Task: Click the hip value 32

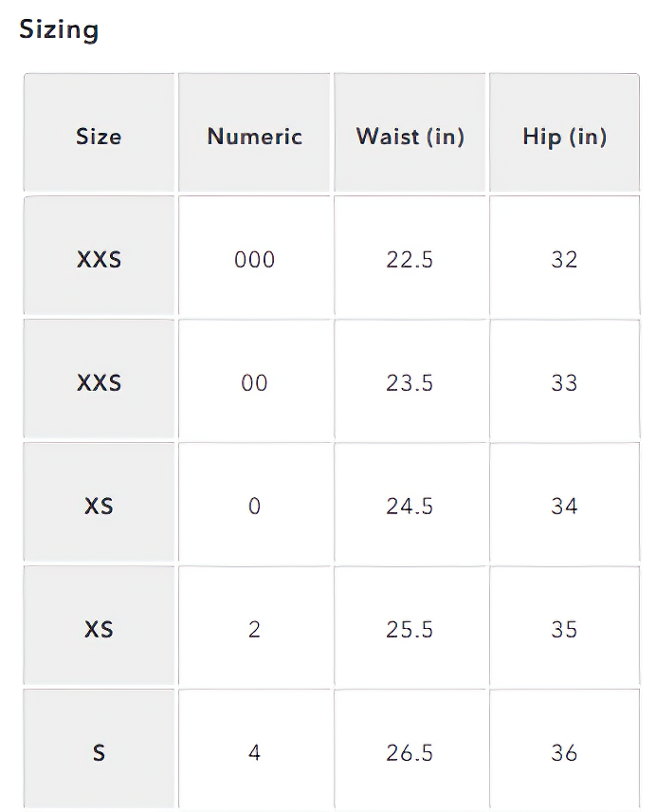Action: click(x=564, y=260)
